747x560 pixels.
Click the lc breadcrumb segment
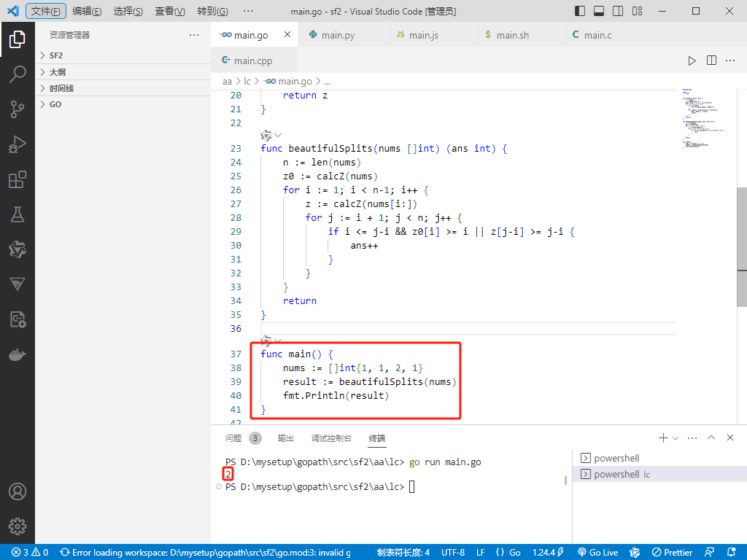(x=247, y=82)
